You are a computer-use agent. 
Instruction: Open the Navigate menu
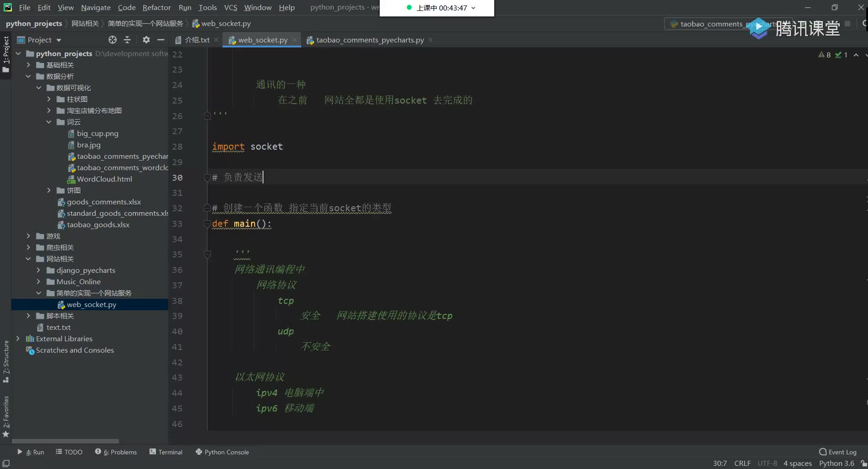[x=96, y=7]
